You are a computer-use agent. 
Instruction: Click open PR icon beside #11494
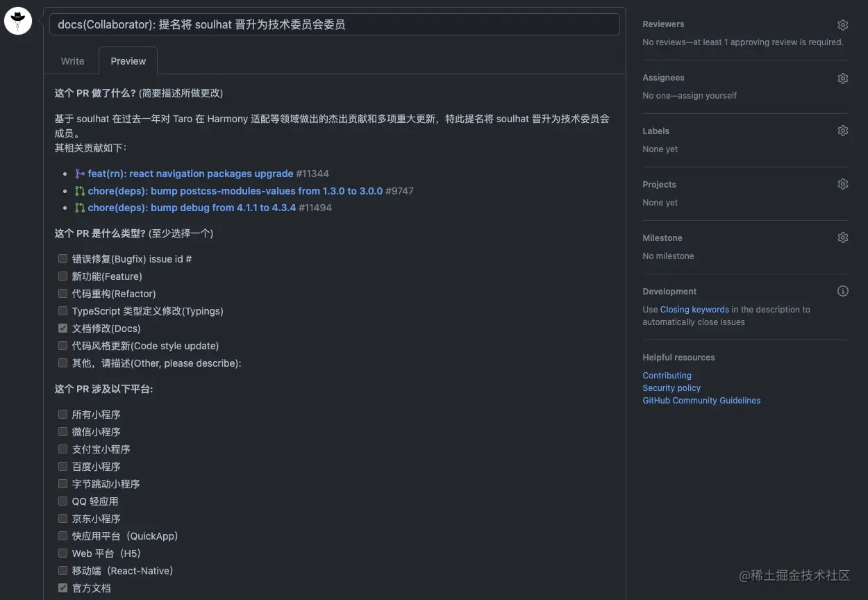[80, 208]
